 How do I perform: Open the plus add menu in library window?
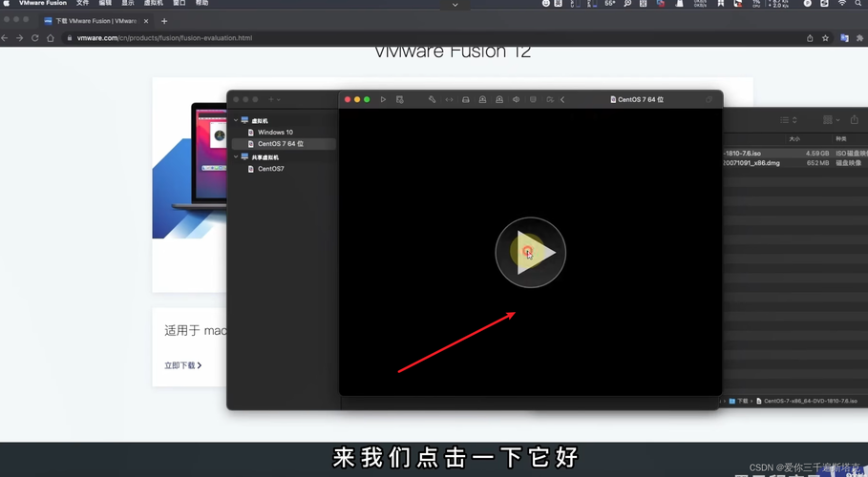(x=274, y=99)
